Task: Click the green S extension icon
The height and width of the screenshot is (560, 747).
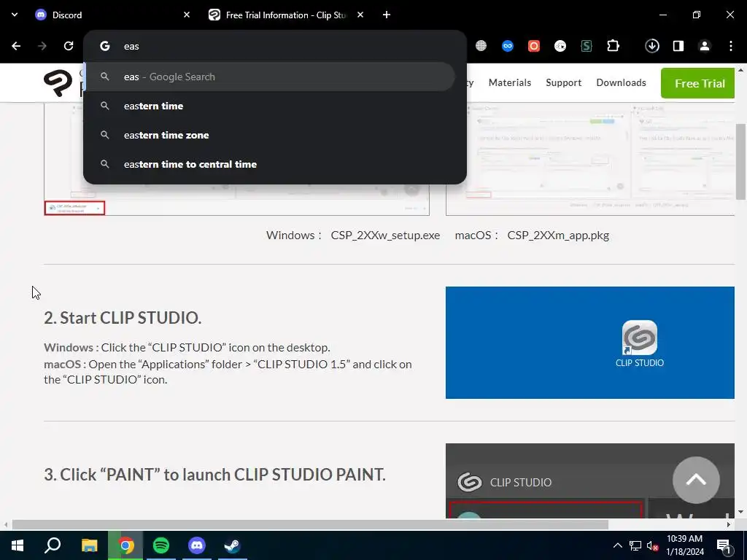Action: click(x=587, y=46)
